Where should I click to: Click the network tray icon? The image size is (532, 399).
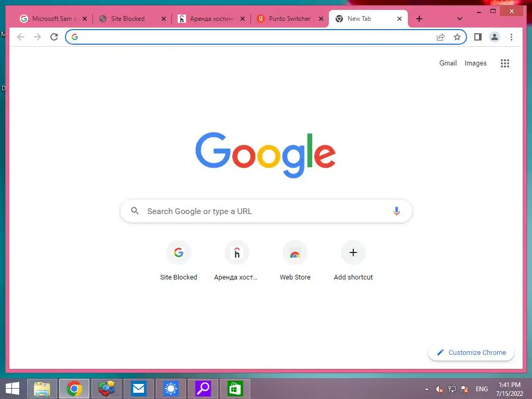452,389
